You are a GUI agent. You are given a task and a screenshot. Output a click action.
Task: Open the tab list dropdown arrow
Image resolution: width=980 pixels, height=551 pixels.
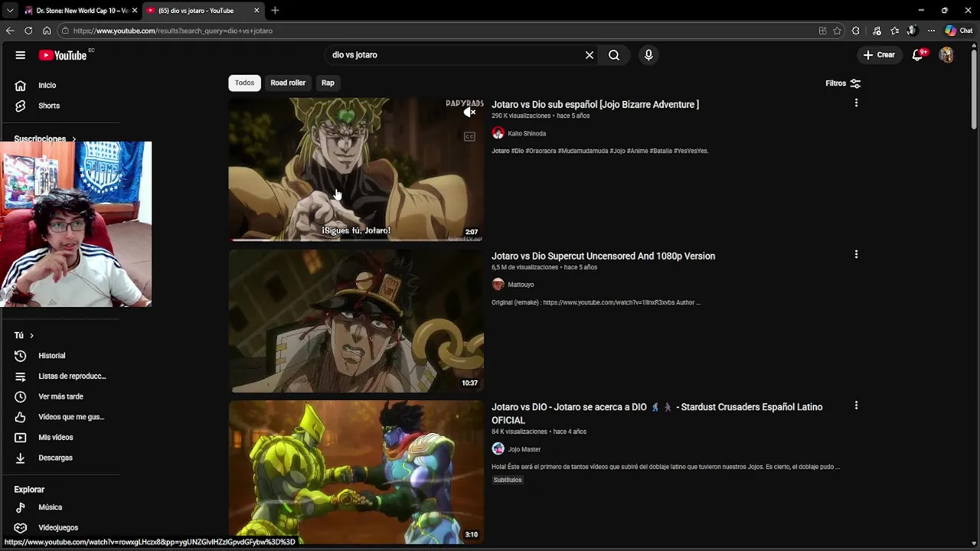[10, 11]
